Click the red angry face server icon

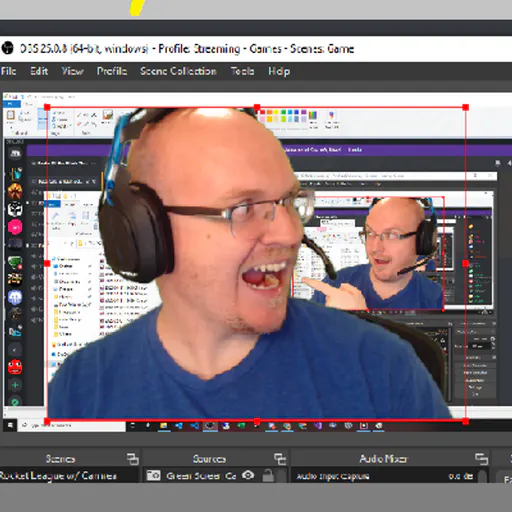point(15,367)
